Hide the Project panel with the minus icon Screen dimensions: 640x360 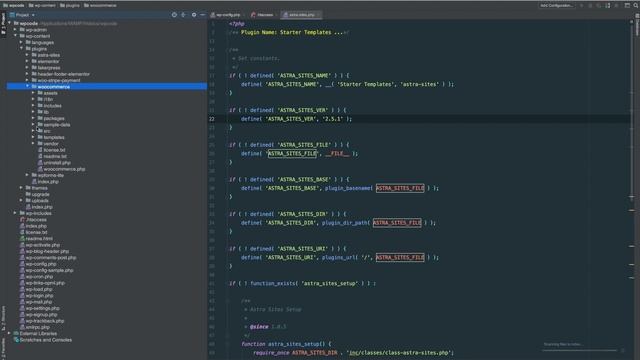(x=202, y=15)
